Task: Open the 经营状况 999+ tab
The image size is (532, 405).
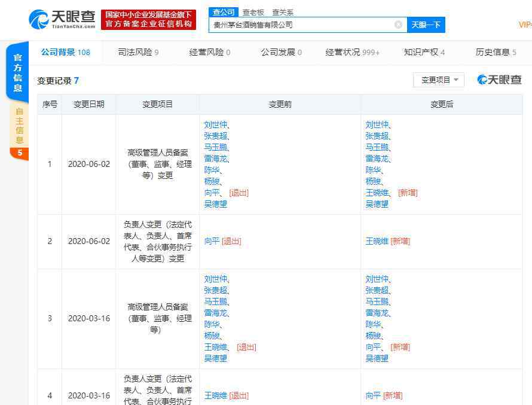Action: pos(352,52)
